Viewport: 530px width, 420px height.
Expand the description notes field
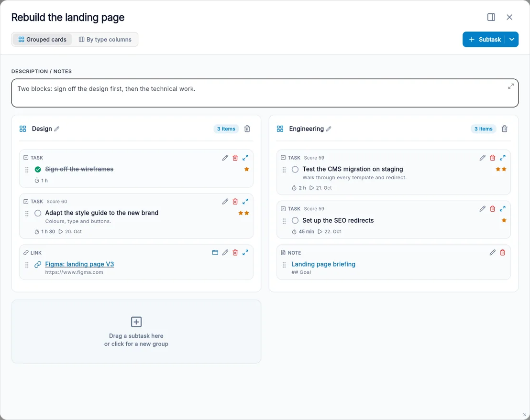511,86
